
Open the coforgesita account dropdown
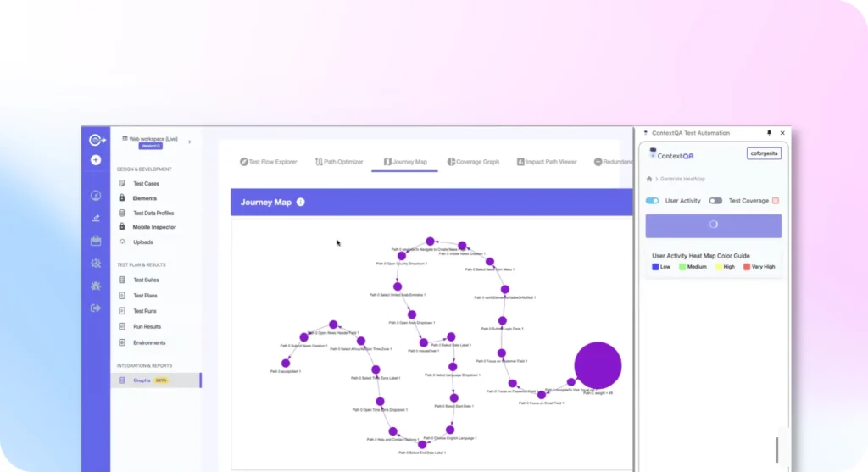(764, 153)
